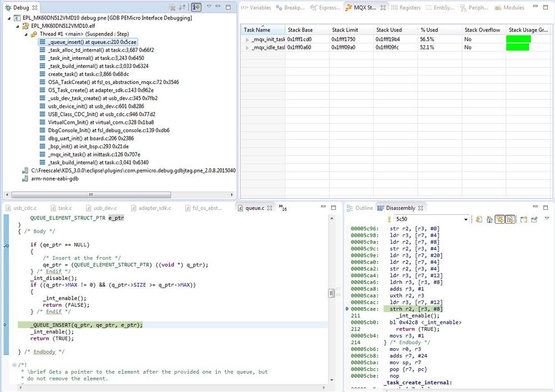Toggle Link with Active Debug Context
The image size is (555, 392).
500,220
